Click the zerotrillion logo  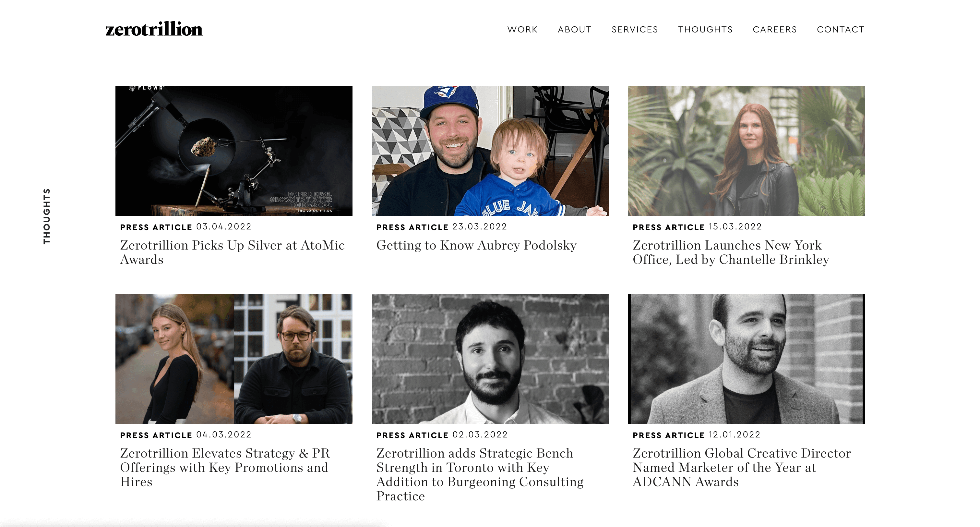coord(154,29)
